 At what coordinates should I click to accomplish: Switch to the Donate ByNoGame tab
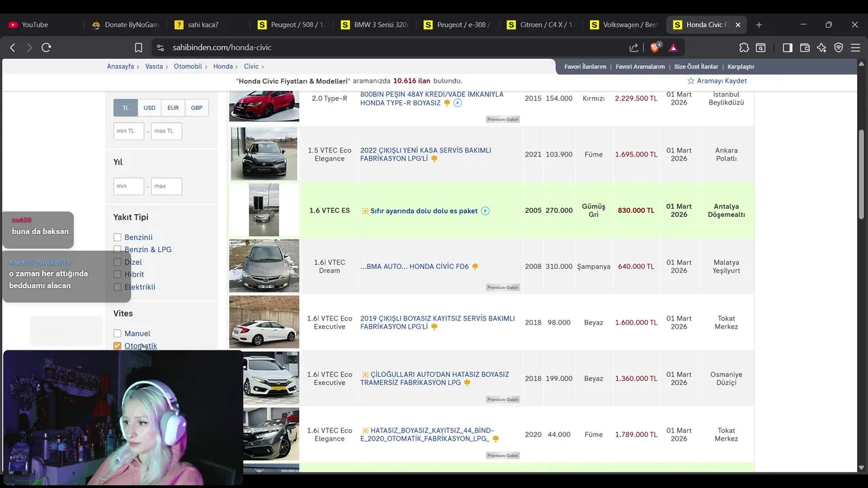click(x=125, y=24)
